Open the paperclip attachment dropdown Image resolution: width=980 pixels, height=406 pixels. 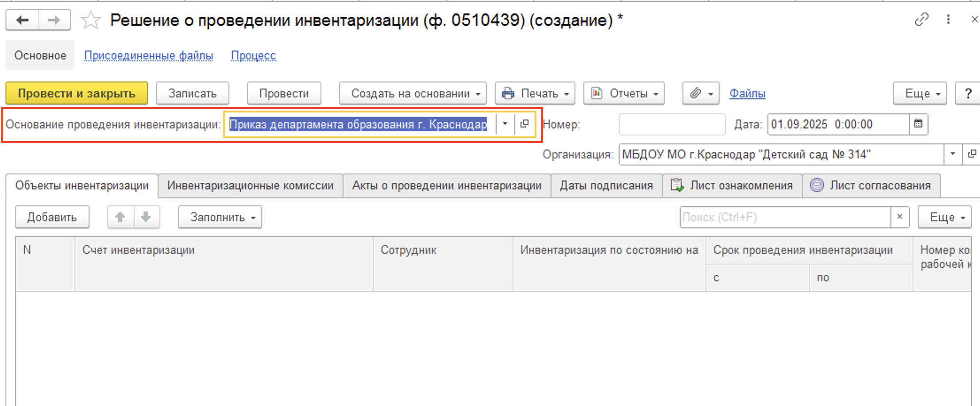click(x=700, y=94)
